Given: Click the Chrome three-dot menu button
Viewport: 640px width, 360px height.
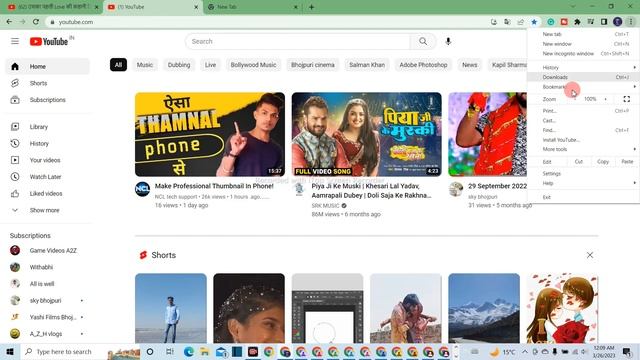Looking at the screenshot, I should (x=631, y=22).
